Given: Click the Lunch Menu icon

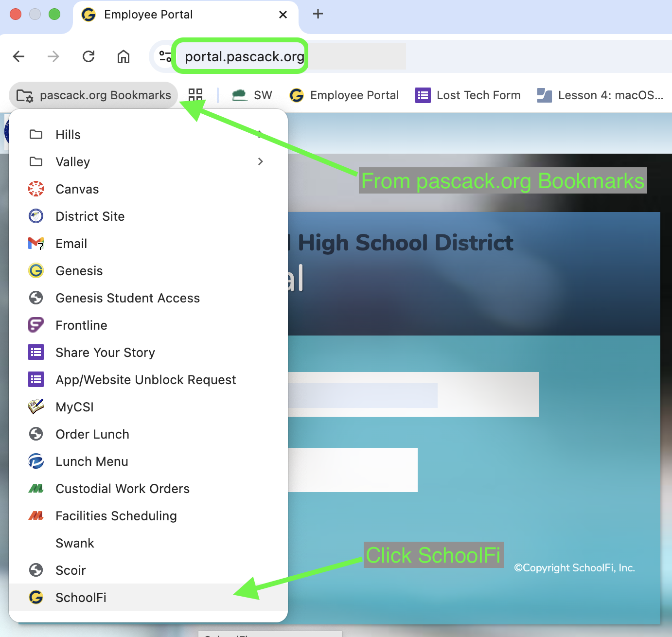Looking at the screenshot, I should [x=36, y=461].
